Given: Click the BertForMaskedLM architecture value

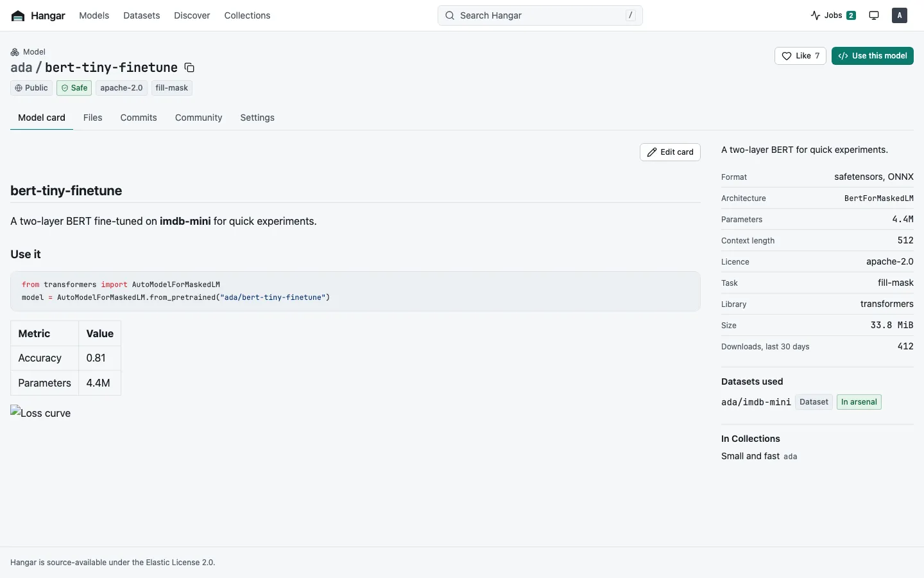Looking at the screenshot, I should pyautogui.click(x=879, y=198).
